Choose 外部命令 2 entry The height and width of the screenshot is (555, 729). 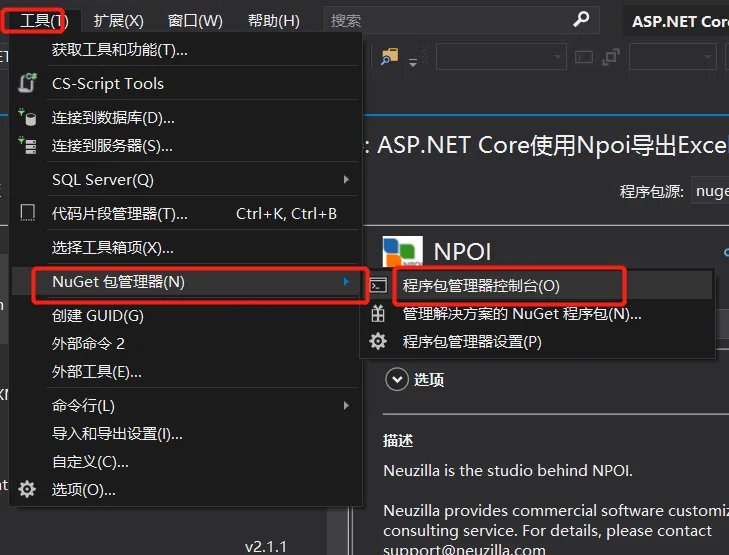[x=186, y=344]
